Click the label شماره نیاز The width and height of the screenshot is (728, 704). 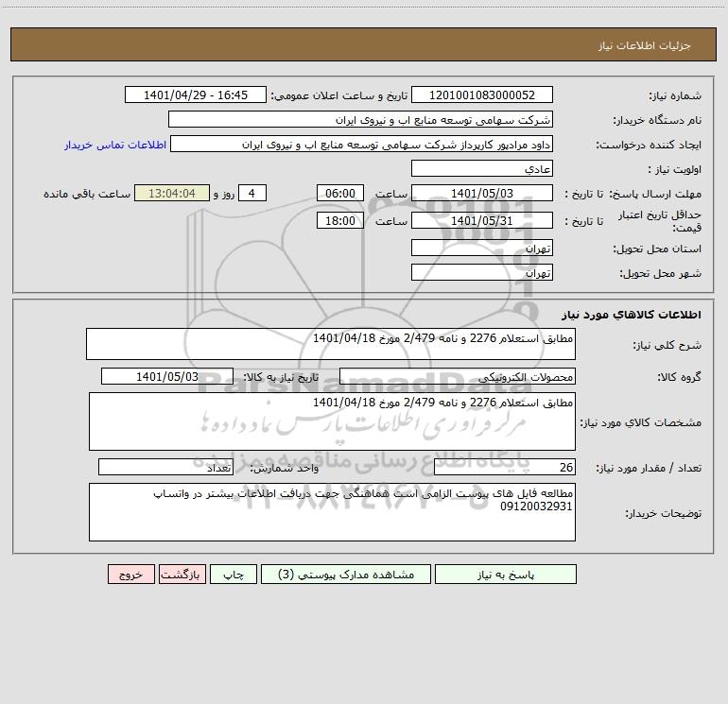pos(675,95)
